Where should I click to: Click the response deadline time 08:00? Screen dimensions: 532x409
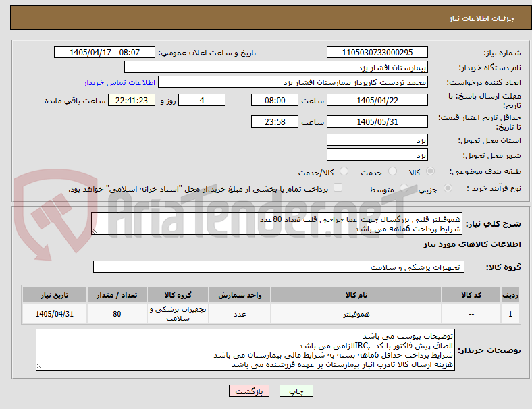click(x=275, y=100)
